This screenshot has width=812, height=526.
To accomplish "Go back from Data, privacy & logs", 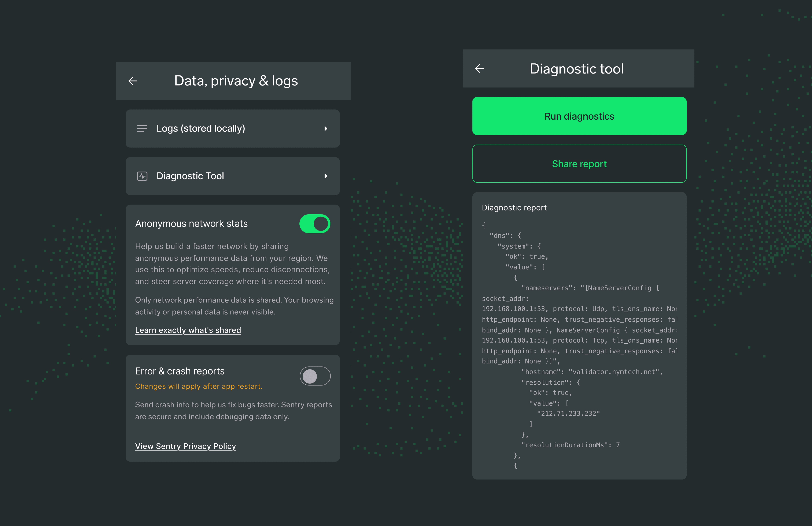I will point(133,81).
